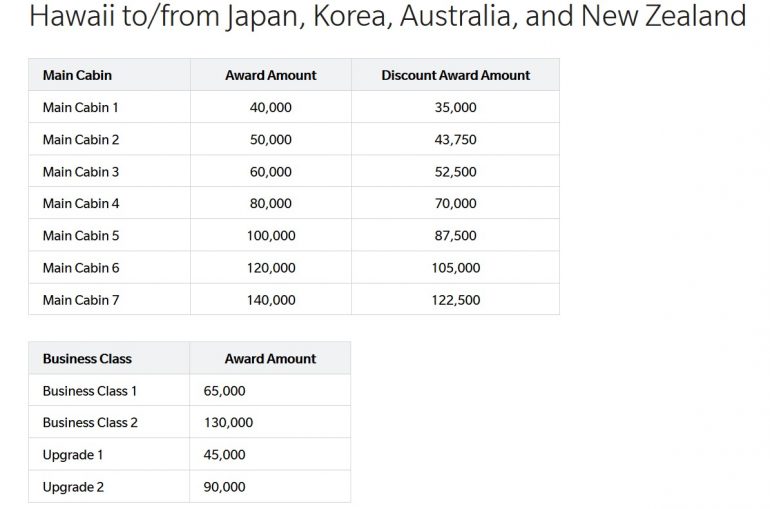Viewport: 770px width, 509px height.
Task: Click the 140,000 award amount cell
Action: click(x=270, y=299)
